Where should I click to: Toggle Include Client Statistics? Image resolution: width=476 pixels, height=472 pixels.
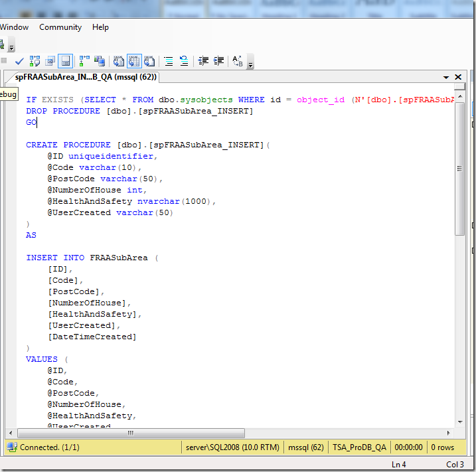click(100, 61)
